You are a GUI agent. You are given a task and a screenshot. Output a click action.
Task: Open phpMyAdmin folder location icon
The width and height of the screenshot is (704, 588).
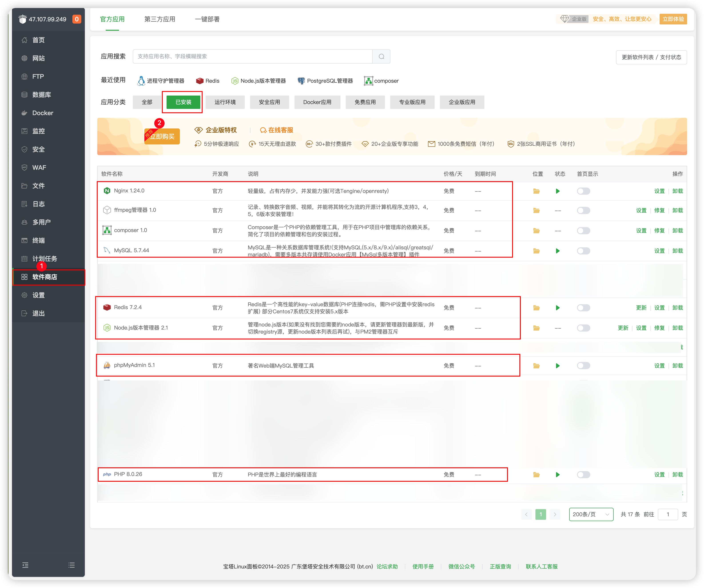[536, 366]
